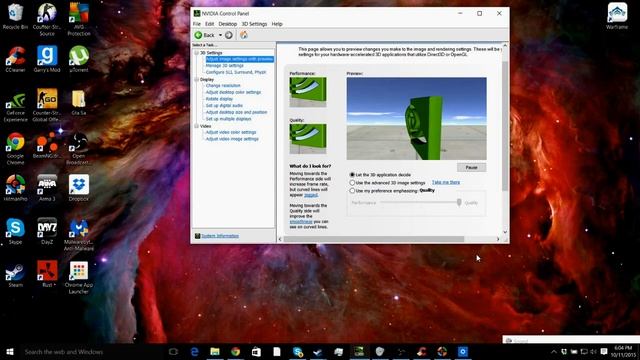Click the Warframe desktop icon
The width and height of the screenshot is (640, 360).
coord(617,13)
